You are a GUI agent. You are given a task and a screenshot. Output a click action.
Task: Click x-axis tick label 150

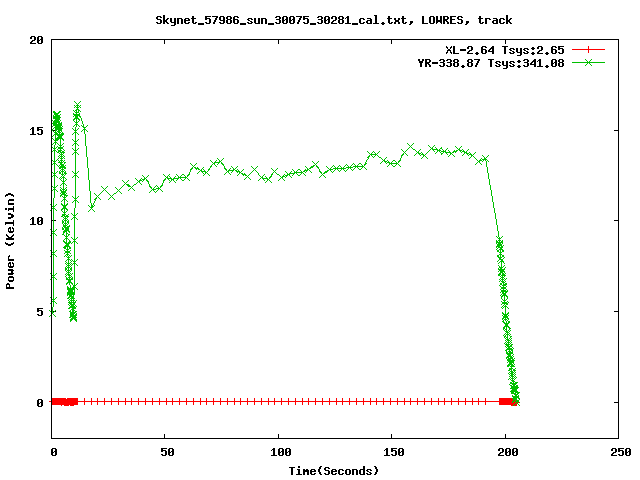[394, 452]
